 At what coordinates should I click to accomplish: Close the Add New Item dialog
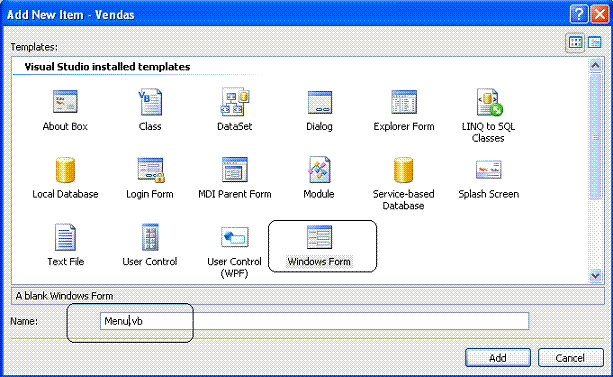coord(600,15)
